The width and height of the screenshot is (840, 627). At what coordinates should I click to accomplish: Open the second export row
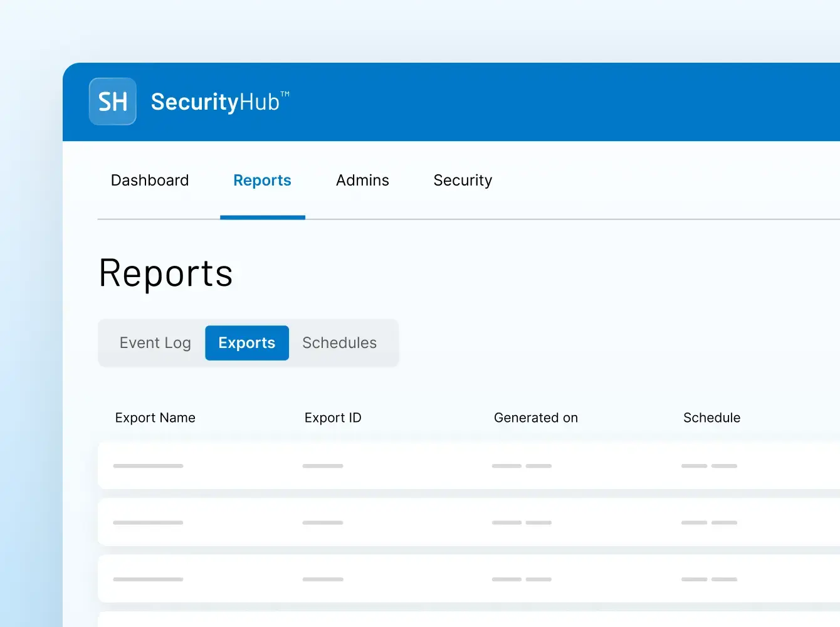[439, 522]
